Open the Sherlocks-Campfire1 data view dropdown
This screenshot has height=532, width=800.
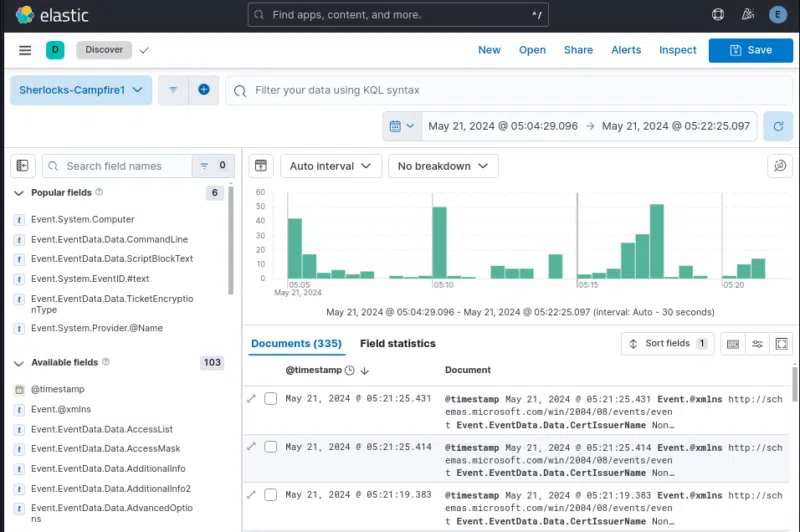pyautogui.click(x=81, y=90)
